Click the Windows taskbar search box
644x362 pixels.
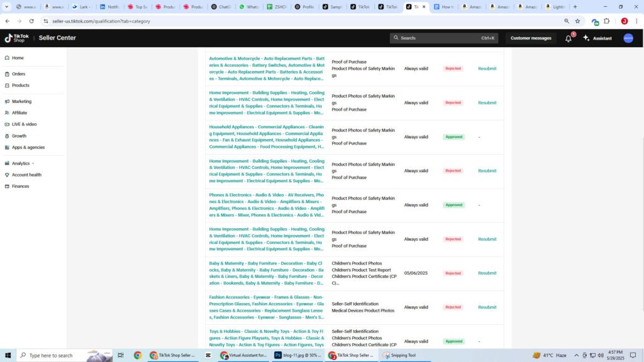pyautogui.click(x=64, y=356)
